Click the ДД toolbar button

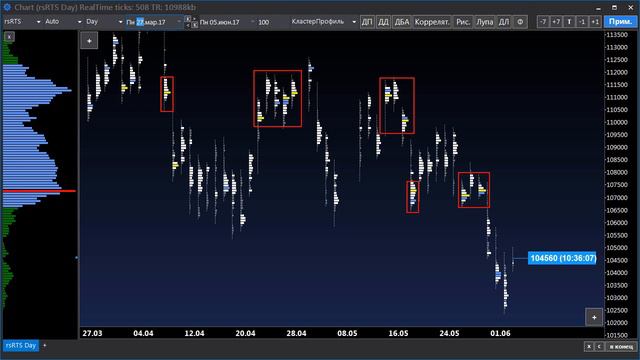click(x=383, y=22)
